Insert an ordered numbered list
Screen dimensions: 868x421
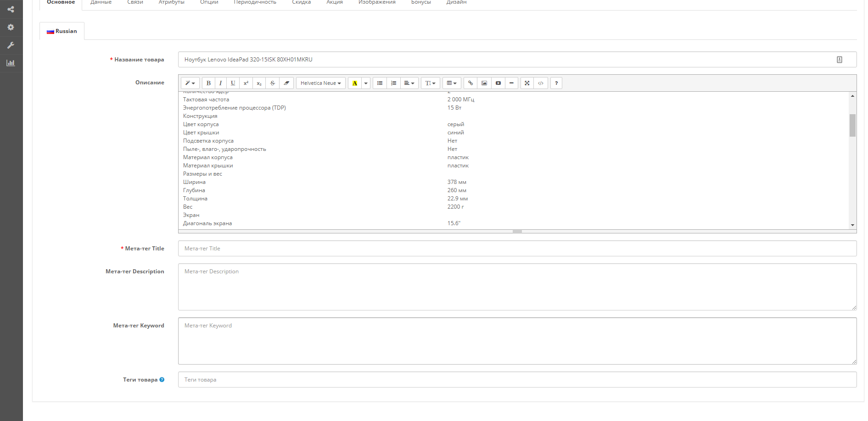(x=393, y=83)
